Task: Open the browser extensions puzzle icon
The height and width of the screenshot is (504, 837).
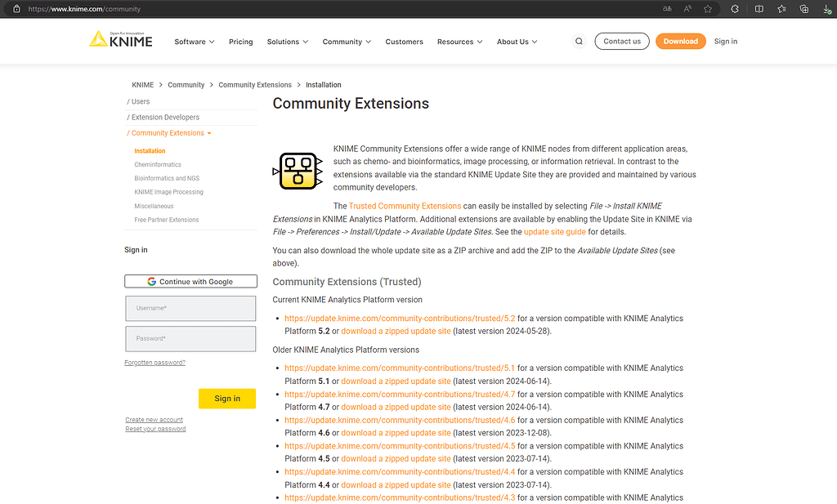Action: [735, 9]
